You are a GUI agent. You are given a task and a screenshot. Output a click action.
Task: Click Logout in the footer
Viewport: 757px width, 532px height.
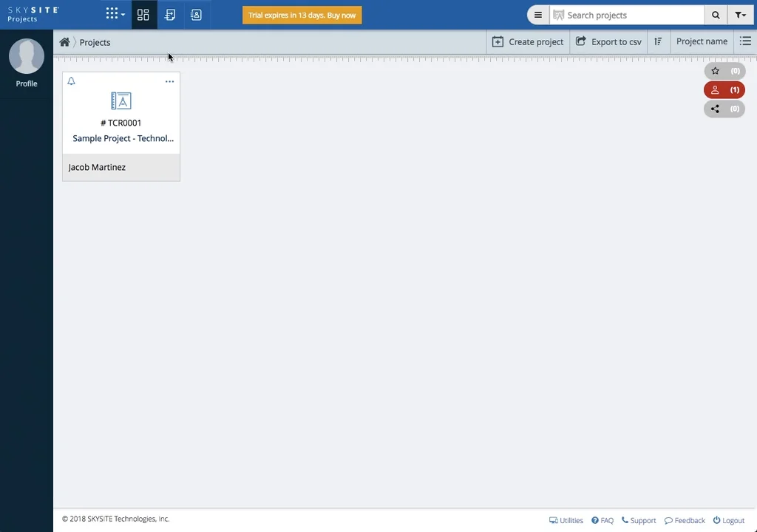coord(729,520)
